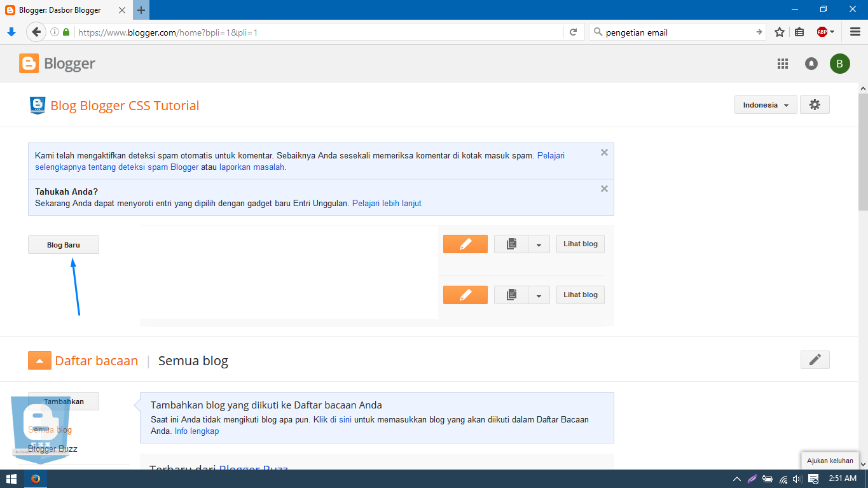Click the pencil icon beside Daftar bacaan

(x=815, y=359)
